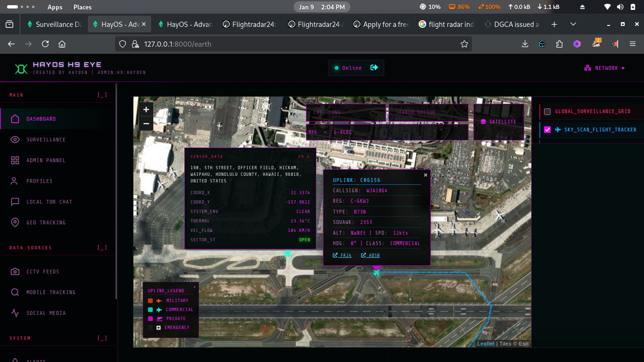Zoom in using the map plus control
644x362 pixels.
tap(146, 109)
